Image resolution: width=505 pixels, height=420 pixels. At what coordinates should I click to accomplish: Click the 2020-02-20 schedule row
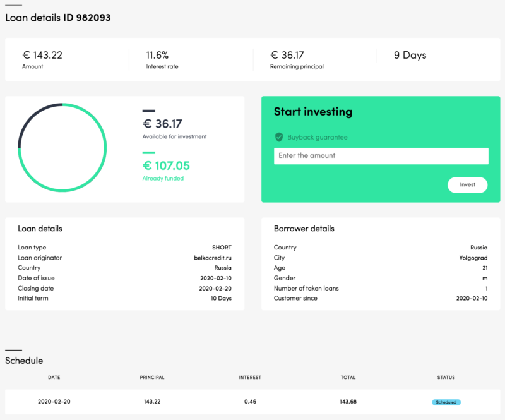coord(252,402)
